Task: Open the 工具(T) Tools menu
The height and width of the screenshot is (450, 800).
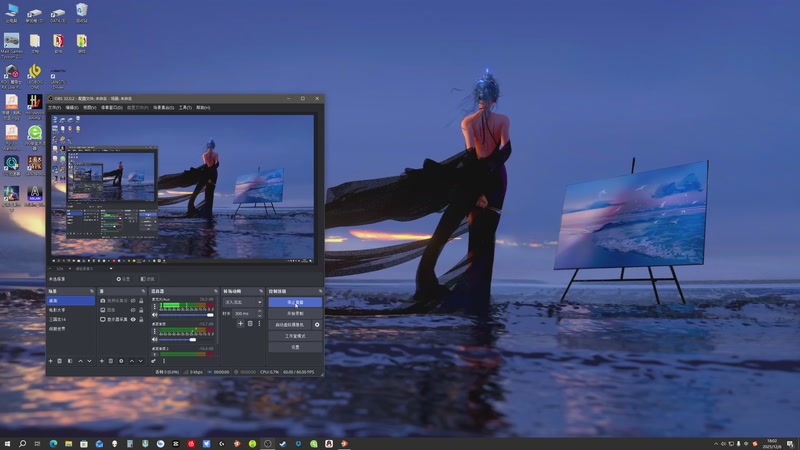Action: pyautogui.click(x=185, y=108)
